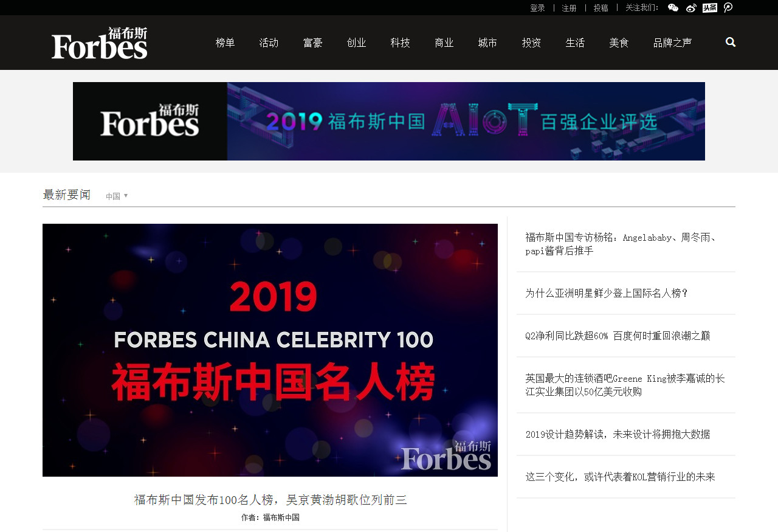Viewport: 778px width, 532px height.
Task: Open article 为什么亚洲明星鲜少登上国际名人榜
Action: coord(607,293)
